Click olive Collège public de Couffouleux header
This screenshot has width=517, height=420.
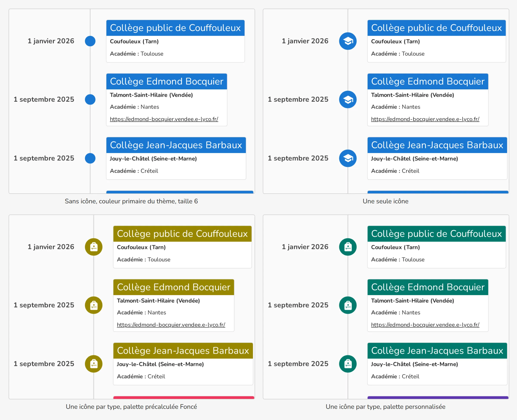[182, 234]
